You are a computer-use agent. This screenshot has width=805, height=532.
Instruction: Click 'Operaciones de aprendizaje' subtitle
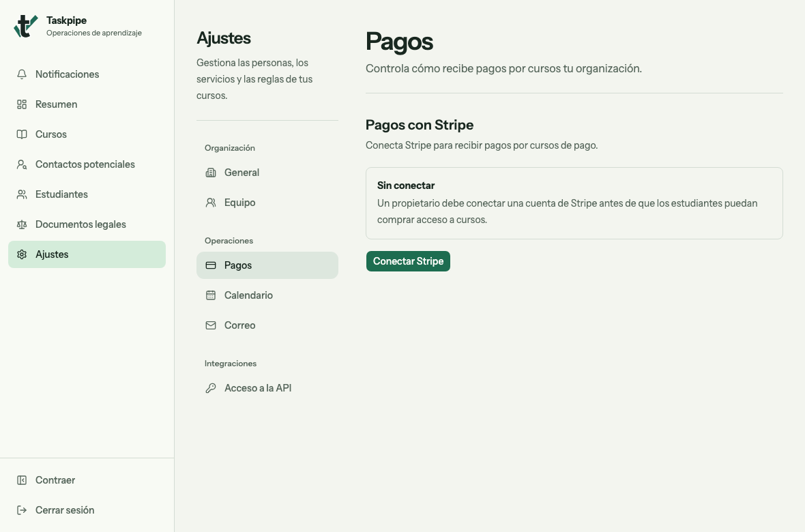point(94,33)
